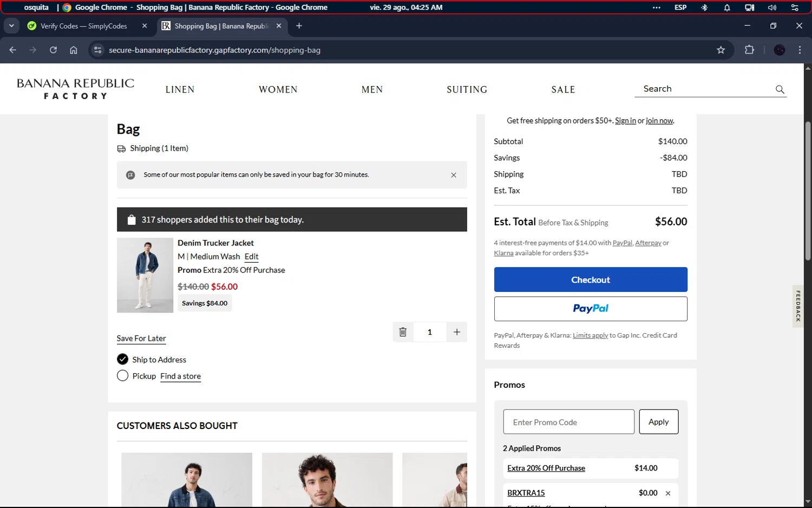Viewport: 812px width, 508px height.
Task: Open the Klarna payments link
Action: coord(503,253)
